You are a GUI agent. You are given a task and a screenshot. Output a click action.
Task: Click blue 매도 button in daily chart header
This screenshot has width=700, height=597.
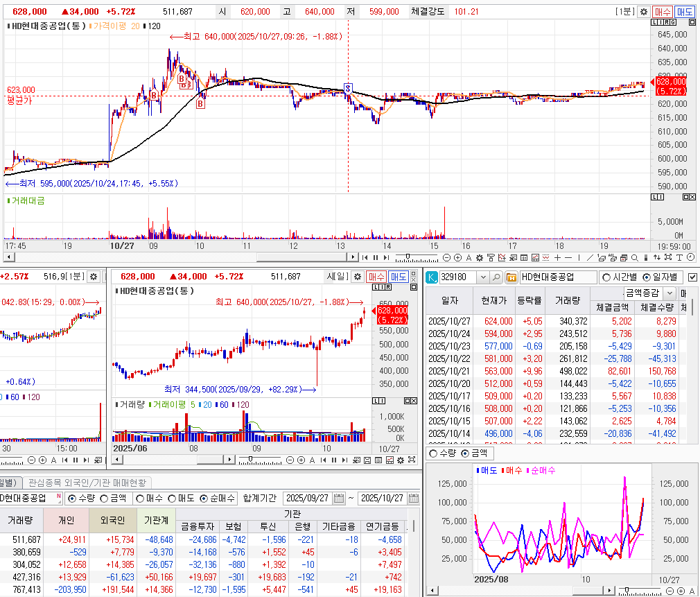(399, 277)
